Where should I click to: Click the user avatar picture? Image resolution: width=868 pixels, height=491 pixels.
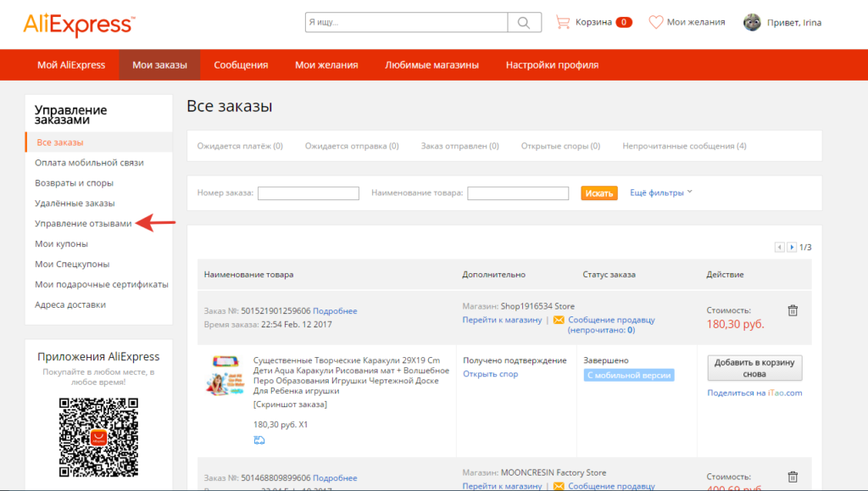(x=752, y=22)
